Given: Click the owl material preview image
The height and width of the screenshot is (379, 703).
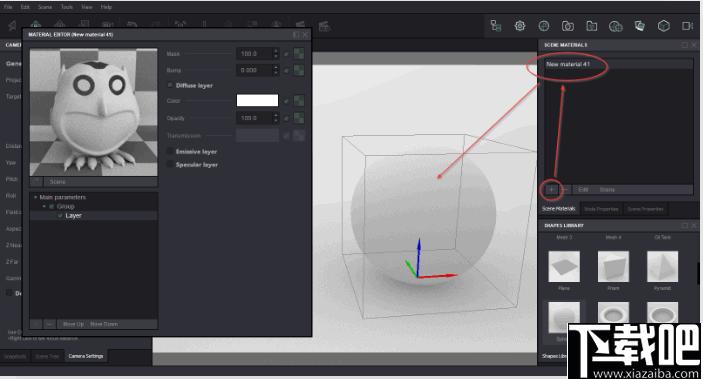Looking at the screenshot, I should tap(94, 112).
